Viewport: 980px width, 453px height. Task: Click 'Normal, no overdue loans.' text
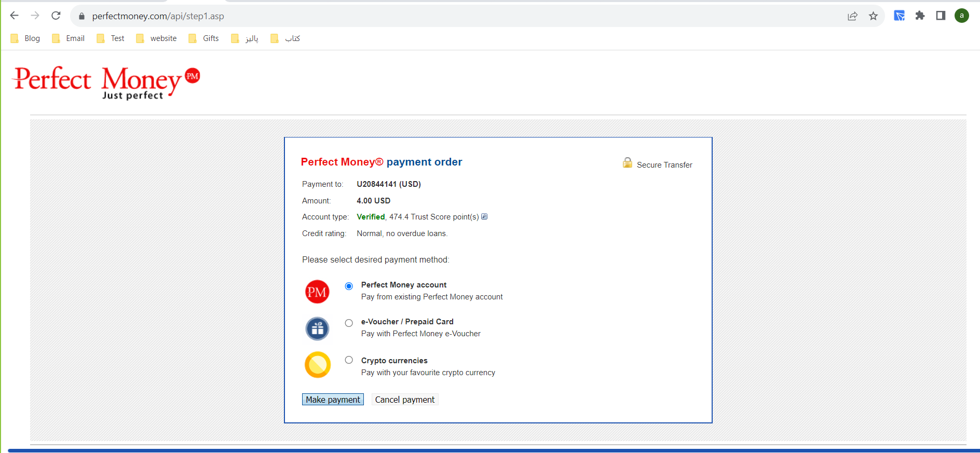402,234
